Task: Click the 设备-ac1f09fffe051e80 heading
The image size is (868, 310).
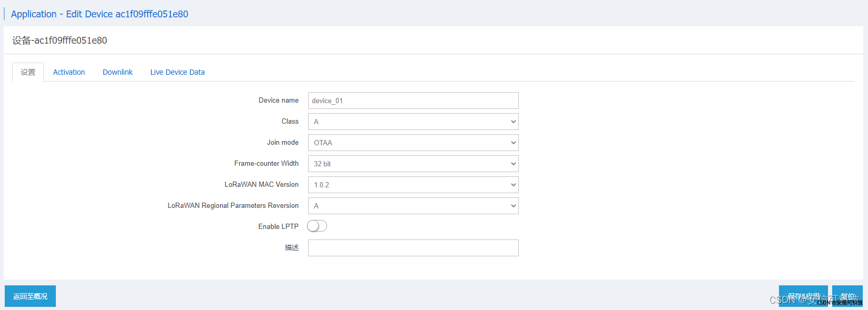Action: tap(60, 41)
